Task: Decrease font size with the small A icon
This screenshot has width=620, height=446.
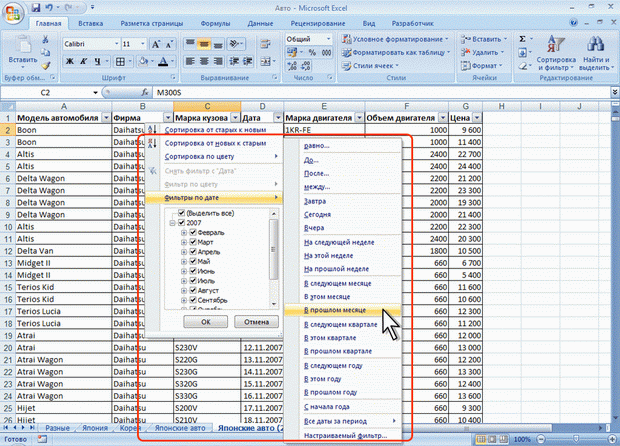Action: (169, 44)
